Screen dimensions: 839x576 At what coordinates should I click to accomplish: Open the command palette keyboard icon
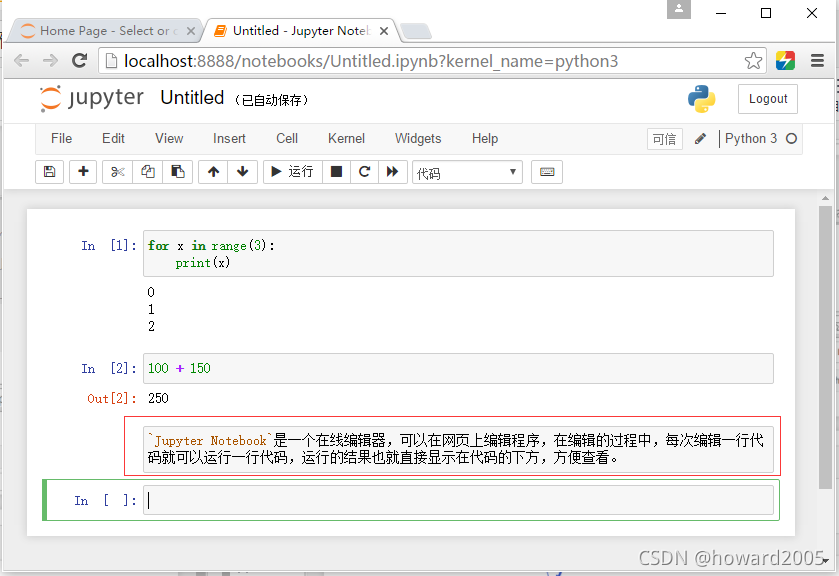point(547,172)
